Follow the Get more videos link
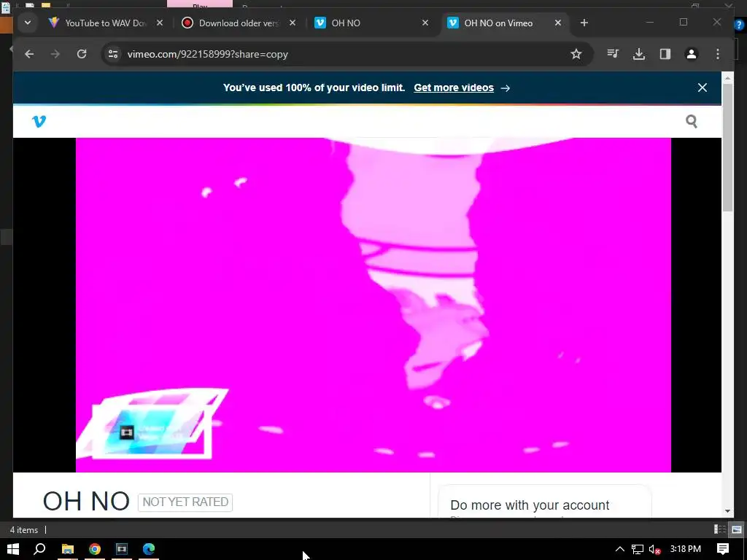The image size is (747, 560). coord(454,87)
